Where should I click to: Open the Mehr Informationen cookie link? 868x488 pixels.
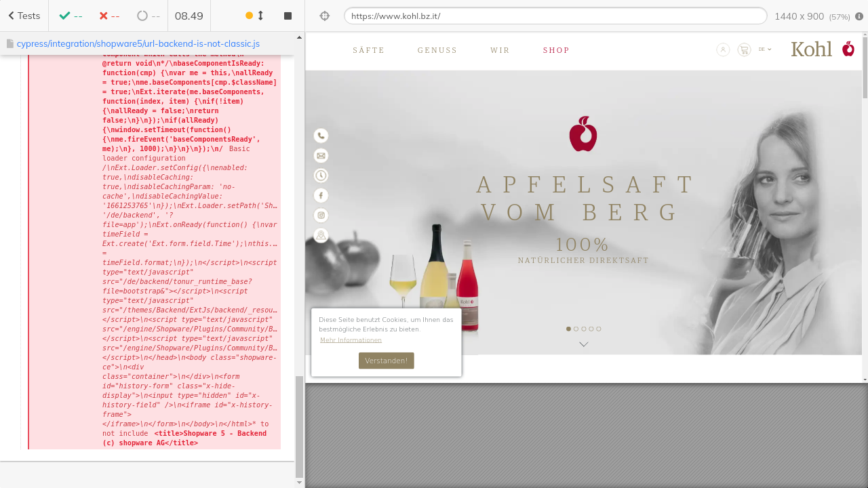[x=351, y=340]
